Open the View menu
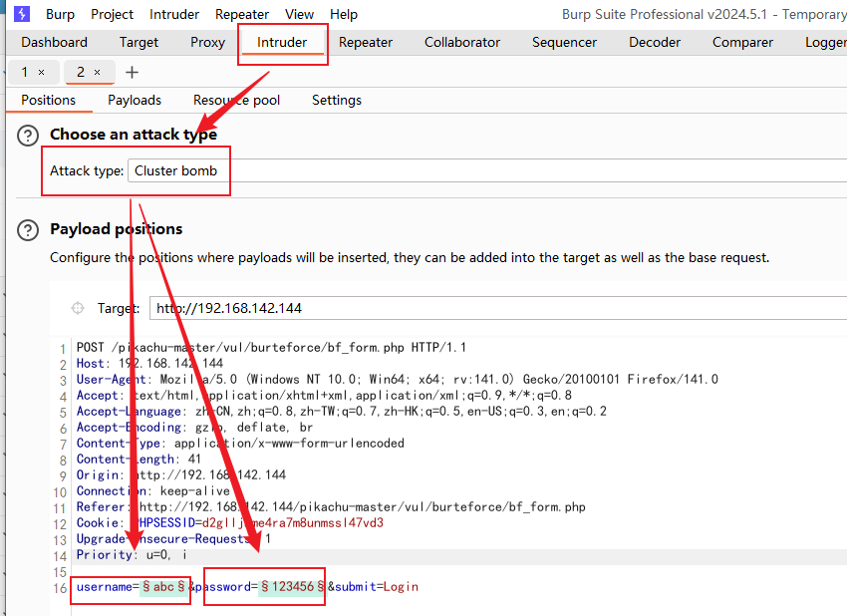Image resolution: width=847 pixels, height=616 pixels. point(299,14)
